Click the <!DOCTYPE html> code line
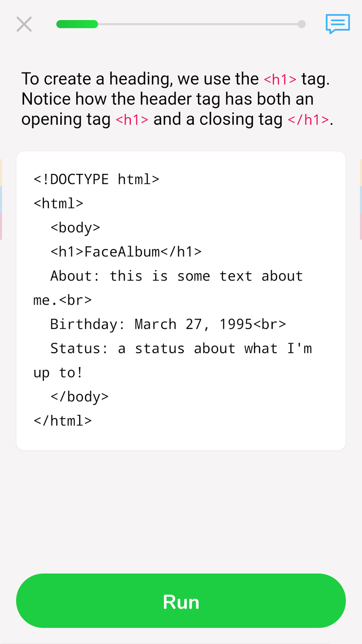The height and width of the screenshot is (644, 362). coord(97,180)
